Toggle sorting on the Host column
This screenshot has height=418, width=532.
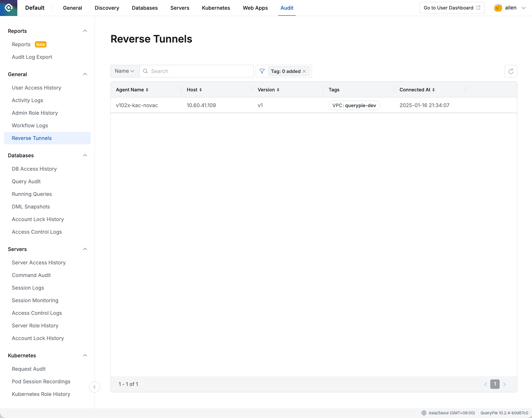click(200, 90)
